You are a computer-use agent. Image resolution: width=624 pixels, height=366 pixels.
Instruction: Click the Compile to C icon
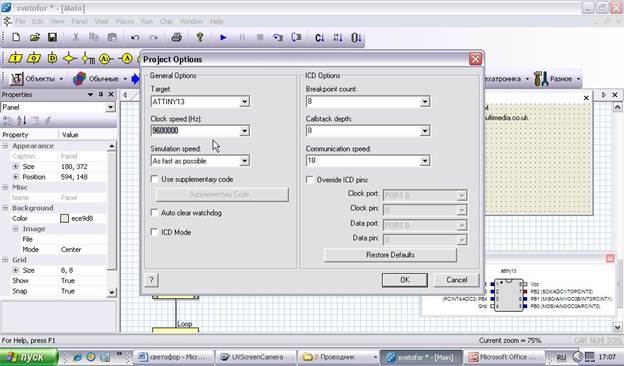point(320,38)
